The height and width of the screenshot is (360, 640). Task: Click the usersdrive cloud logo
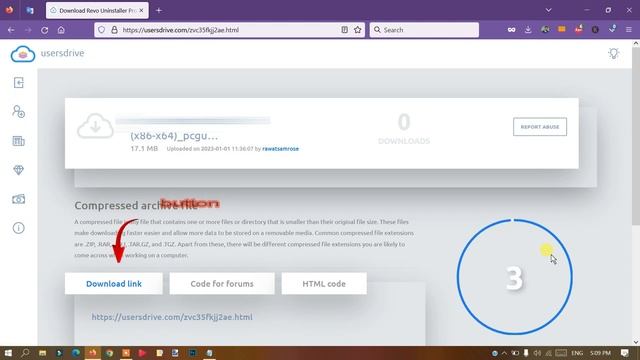[x=23, y=53]
